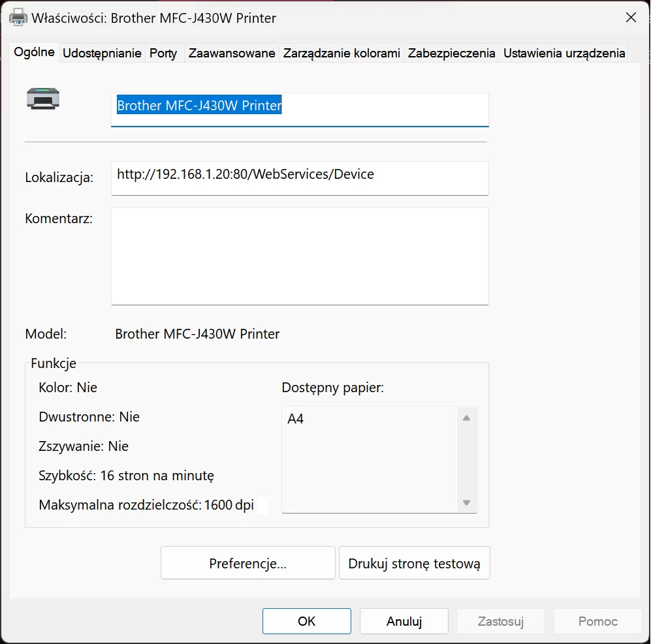Open the Porty tab
651x644 pixels.
coord(163,53)
